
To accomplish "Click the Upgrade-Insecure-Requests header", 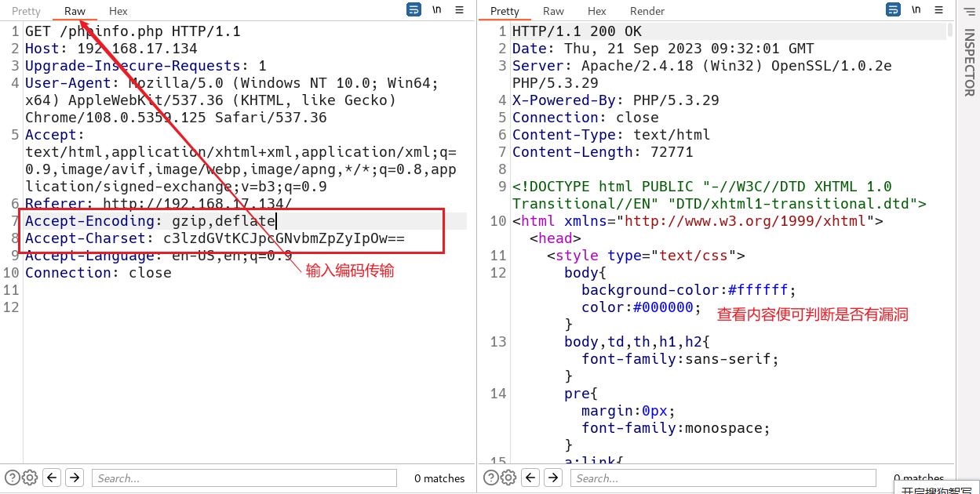I will [x=146, y=66].
